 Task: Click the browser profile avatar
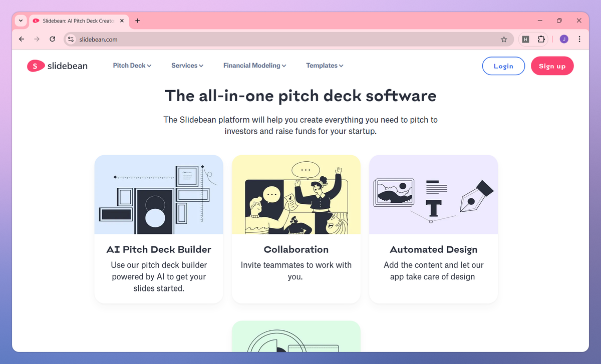click(563, 39)
